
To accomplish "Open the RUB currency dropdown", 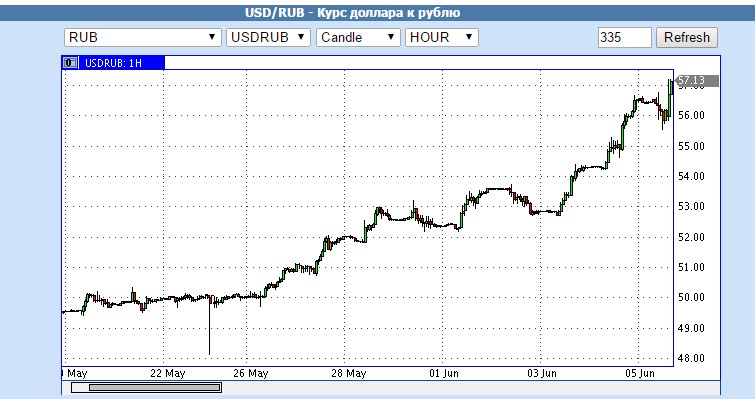I will point(143,37).
